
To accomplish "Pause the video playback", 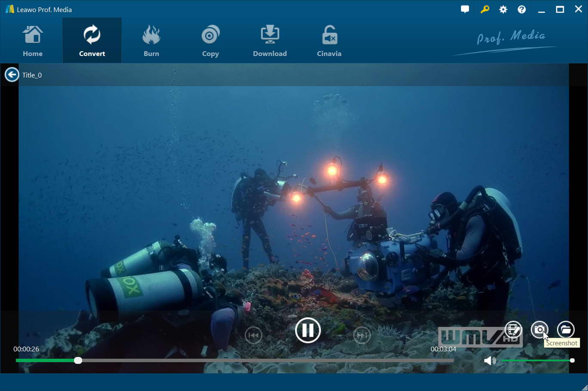I will [x=308, y=330].
